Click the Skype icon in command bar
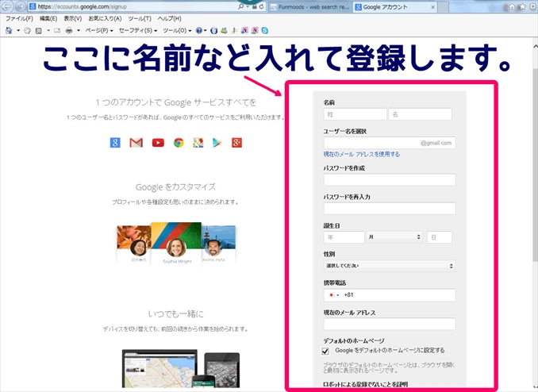 click(264, 30)
